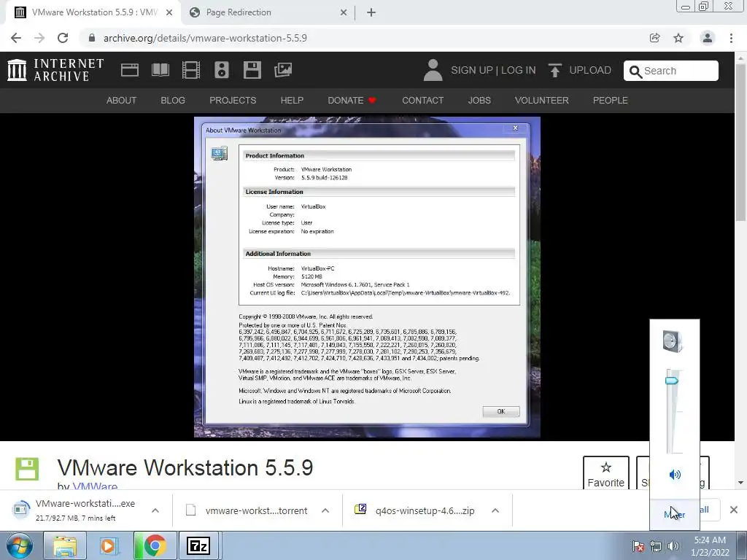Expand options for VMware-workstati exe download
The image size is (747, 560).
155,510
